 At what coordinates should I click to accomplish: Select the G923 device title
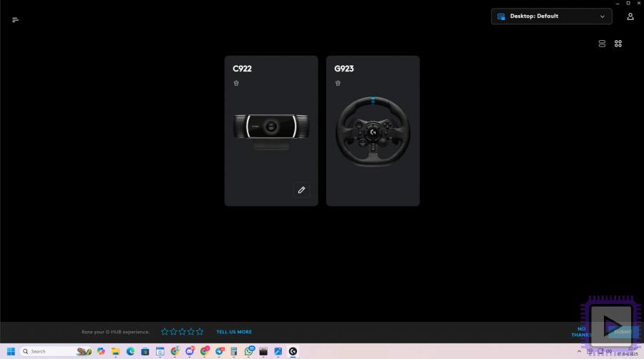[x=344, y=69]
